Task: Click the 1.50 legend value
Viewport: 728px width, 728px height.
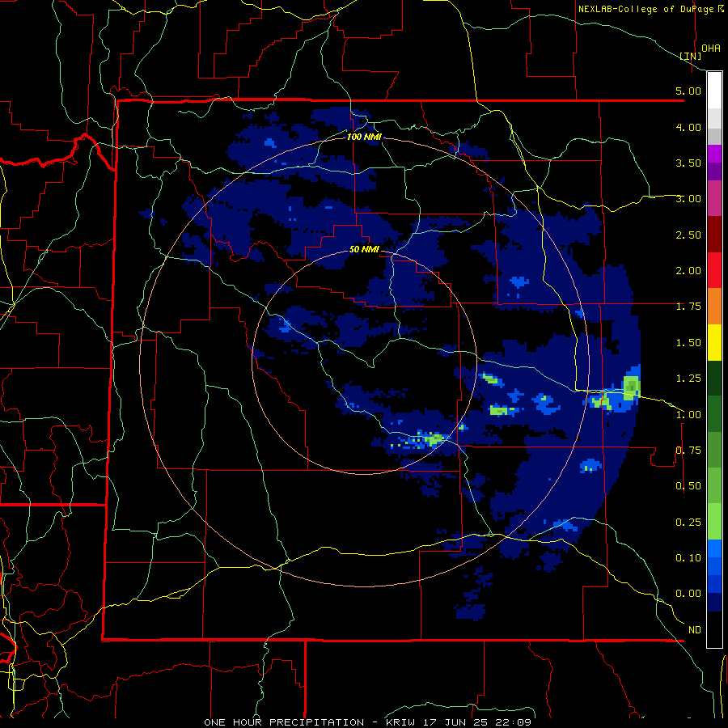Action: (x=688, y=343)
